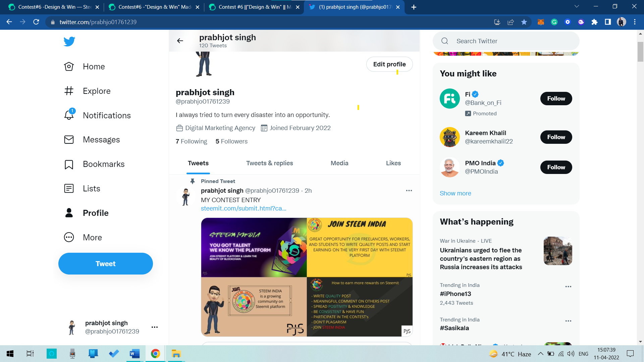
Task: Go back using the profile header arrow
Action: tap(180, 41)
